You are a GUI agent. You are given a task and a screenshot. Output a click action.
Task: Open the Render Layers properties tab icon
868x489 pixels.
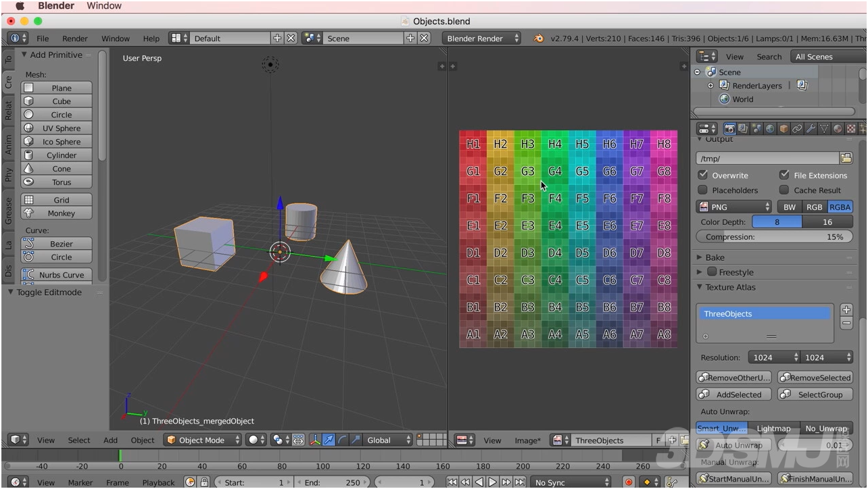pyautogui.click(x=744, y=128)
